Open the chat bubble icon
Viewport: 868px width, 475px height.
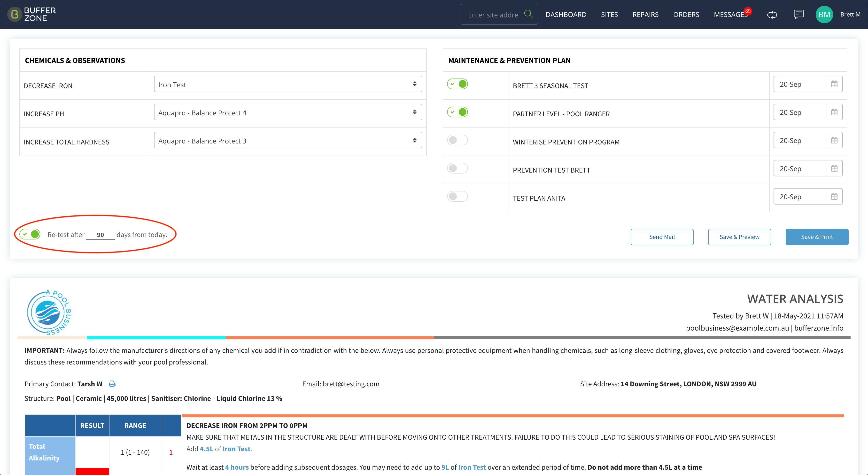pyautogui.click(x=798, y=15)
